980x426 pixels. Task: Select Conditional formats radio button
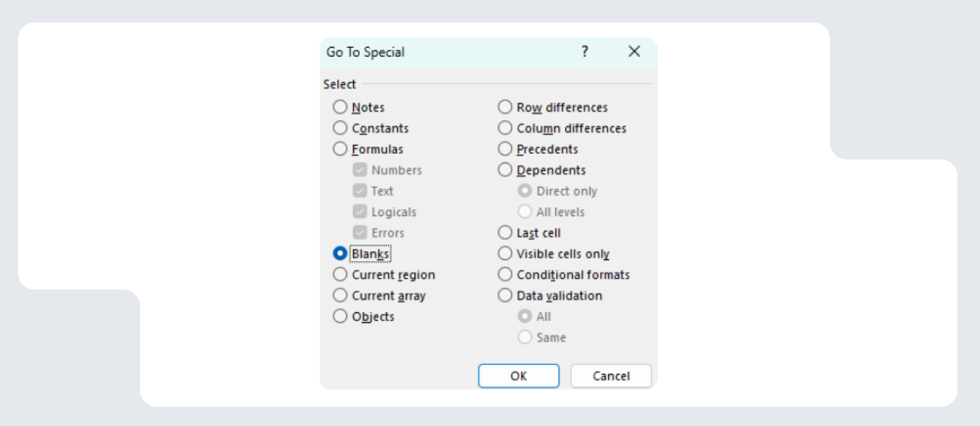(x=505, y=275)
